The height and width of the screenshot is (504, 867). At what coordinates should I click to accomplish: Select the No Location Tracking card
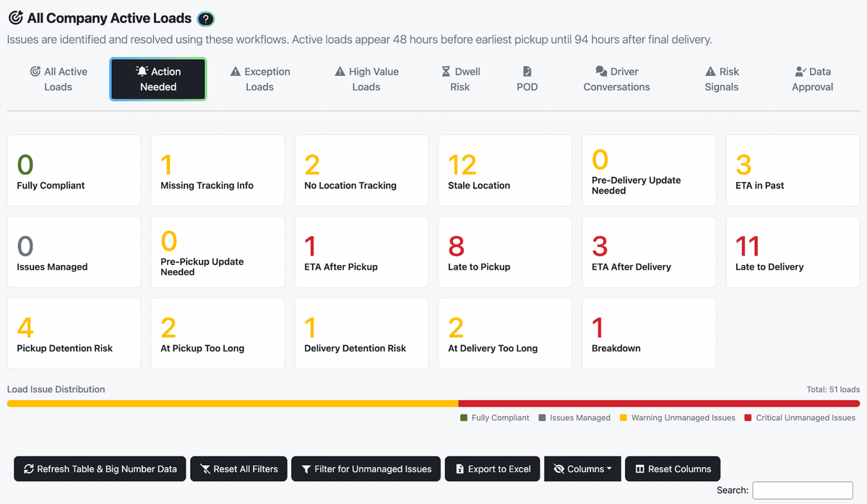click(361, 170)
